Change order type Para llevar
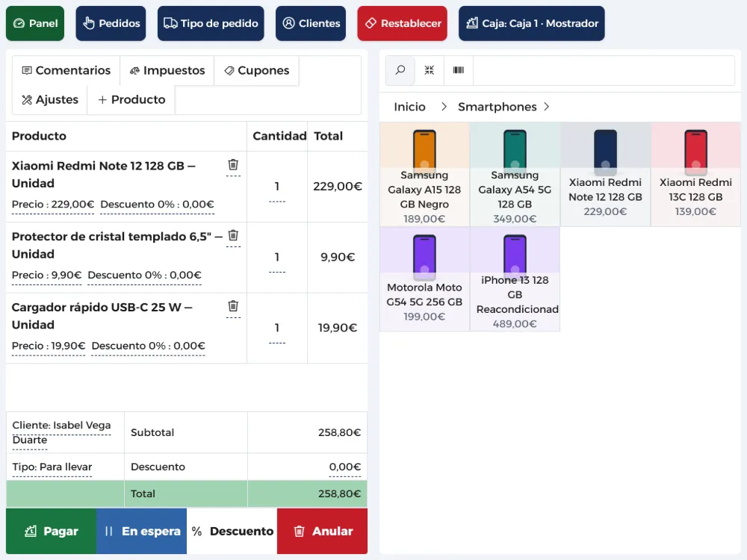Image resolution: width=747 pixels, height=560 pixels. click(52, 467)
